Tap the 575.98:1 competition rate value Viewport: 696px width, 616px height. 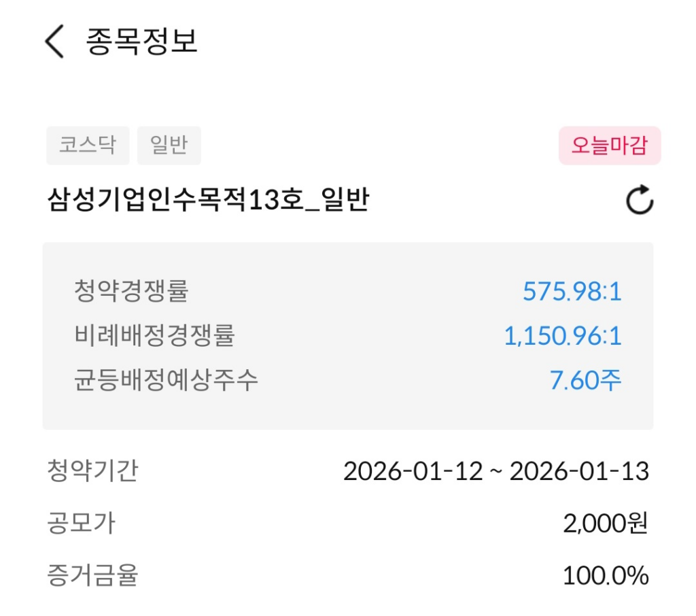572,292
